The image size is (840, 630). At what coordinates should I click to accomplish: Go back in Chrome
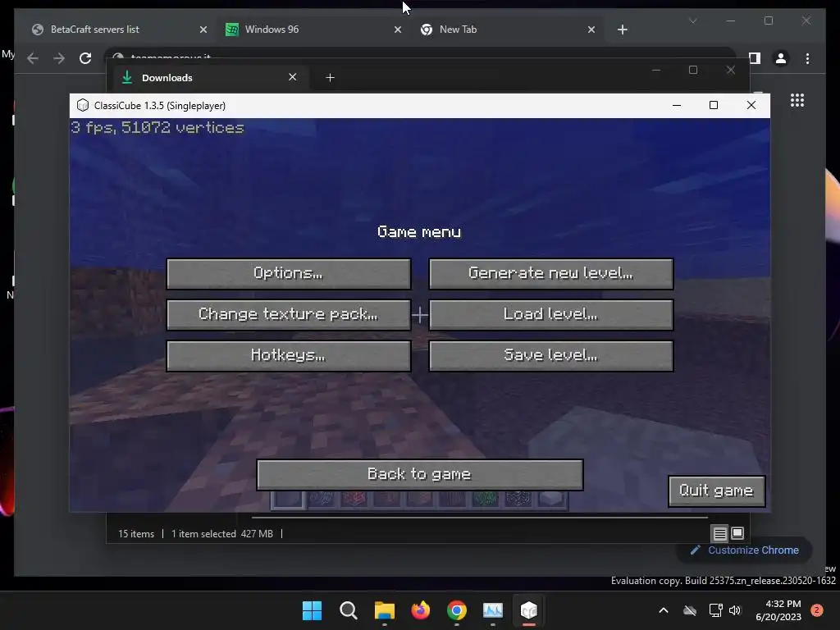(x=33, y=58)
